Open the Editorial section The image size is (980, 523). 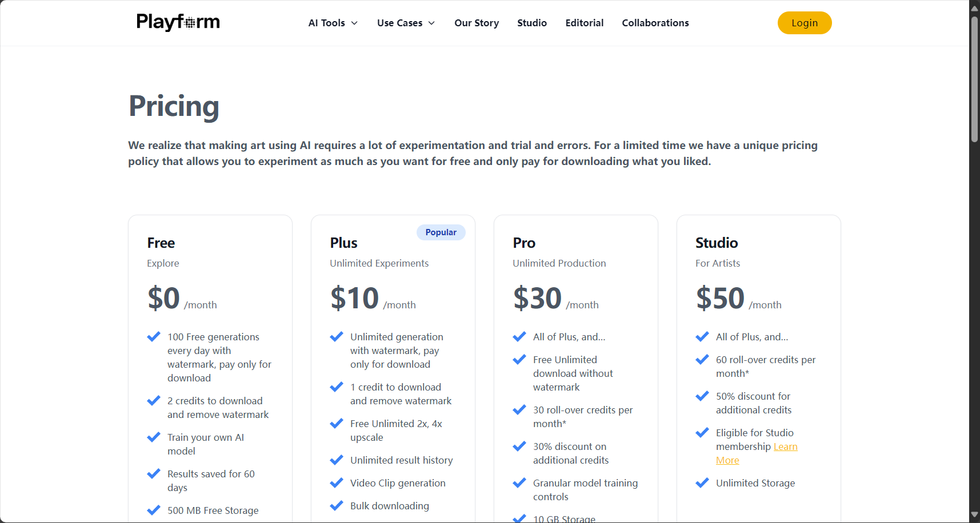pos(585,23)
